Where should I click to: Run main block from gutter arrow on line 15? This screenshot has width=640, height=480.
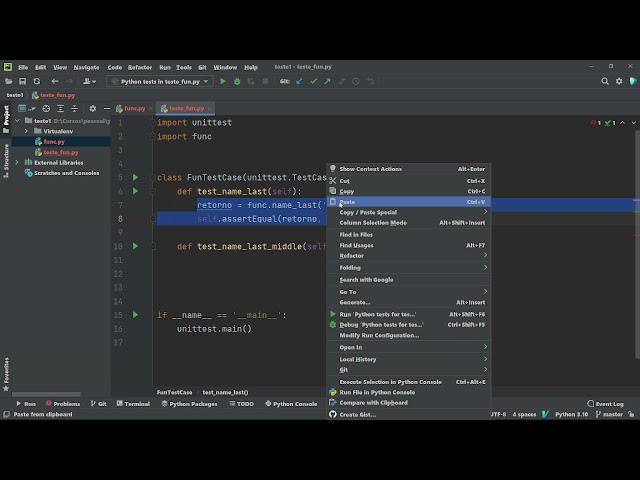tap(136, 315)
